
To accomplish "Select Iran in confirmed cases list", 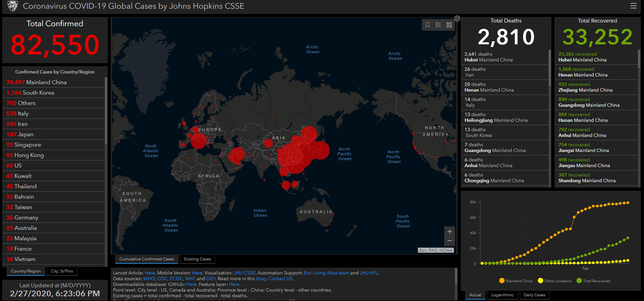I will coord(54,124).
